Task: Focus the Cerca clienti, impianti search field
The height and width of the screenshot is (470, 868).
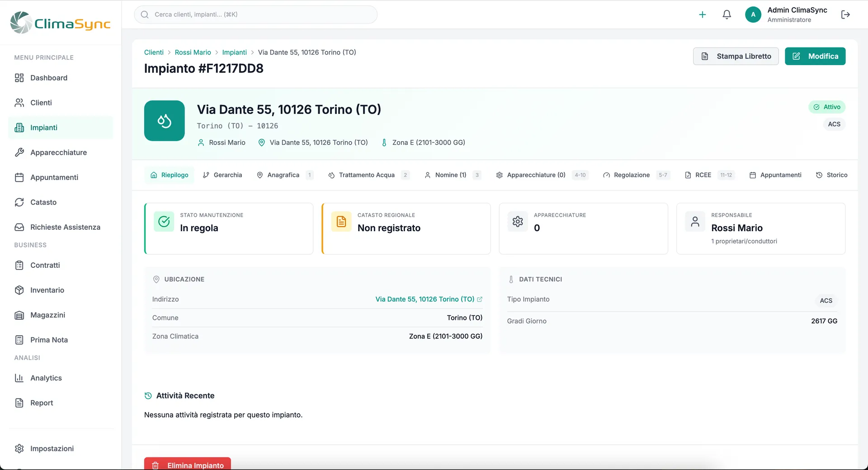Action: tap(256, 14)
